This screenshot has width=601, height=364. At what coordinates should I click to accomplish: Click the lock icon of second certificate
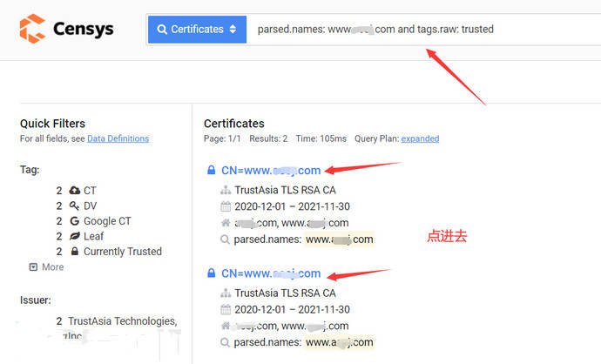[211, 273]
